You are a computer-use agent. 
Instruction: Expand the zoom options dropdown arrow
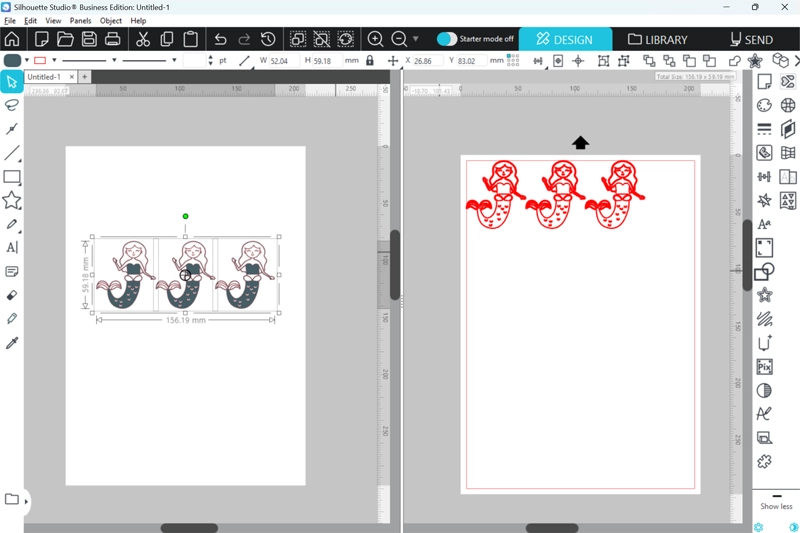pyautogui.click(x=415, y=40)
